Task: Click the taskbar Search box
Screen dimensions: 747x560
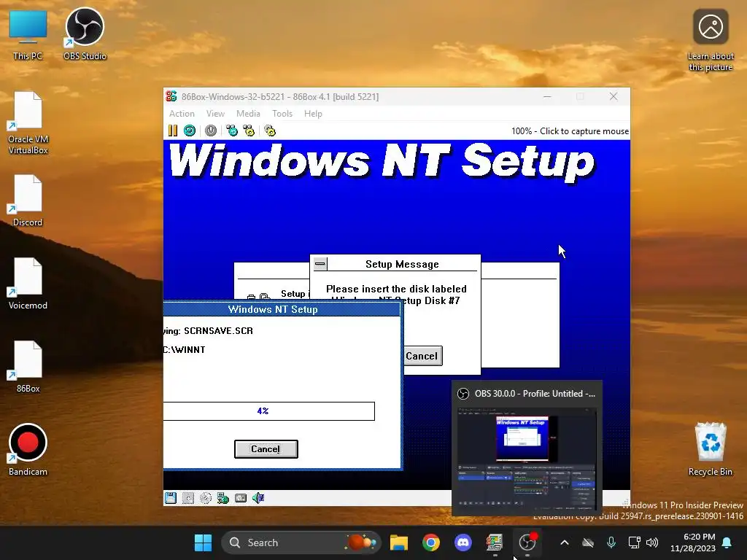Action: 301,542
